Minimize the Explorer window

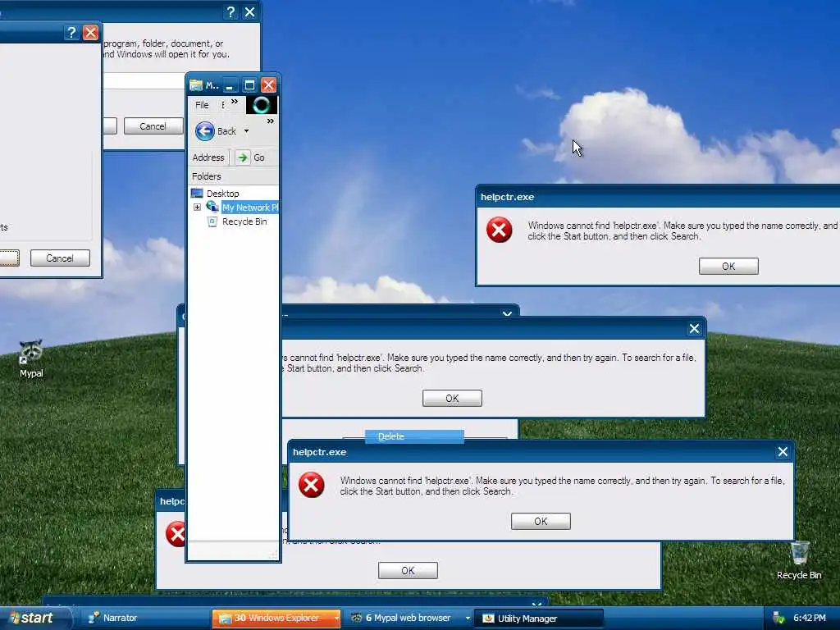click(x=230, y=85)
